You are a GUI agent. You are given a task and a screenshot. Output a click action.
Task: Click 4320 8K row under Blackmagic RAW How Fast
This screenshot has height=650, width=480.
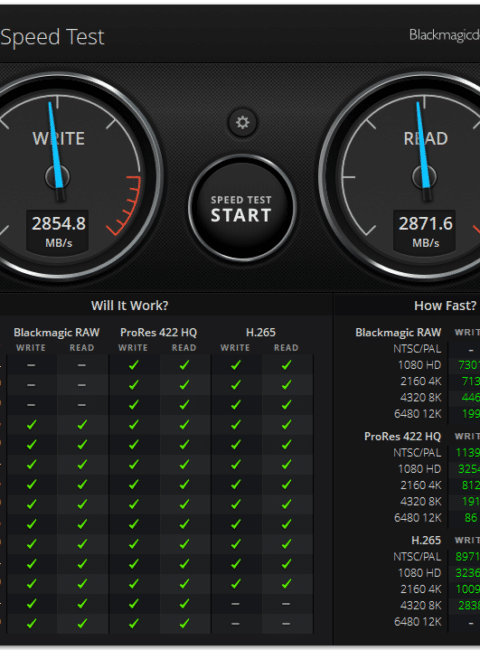[421, 398]
